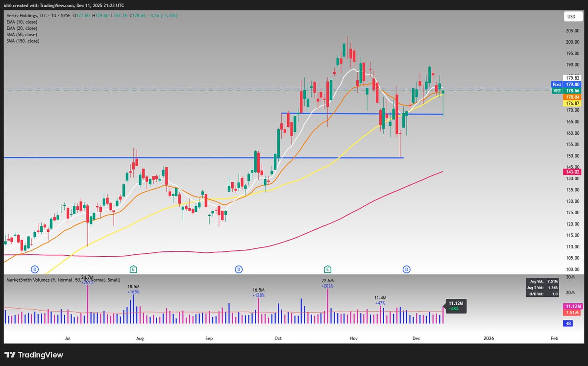Click the Post 179.80 price label
This screenshot has width=588, height=366.
[566, 84]
